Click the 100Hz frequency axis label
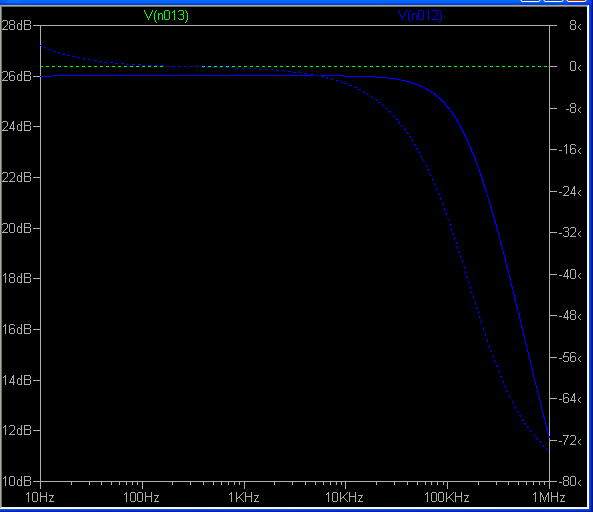The height and width of the screenshot is (512, 593). coord(141,497)
